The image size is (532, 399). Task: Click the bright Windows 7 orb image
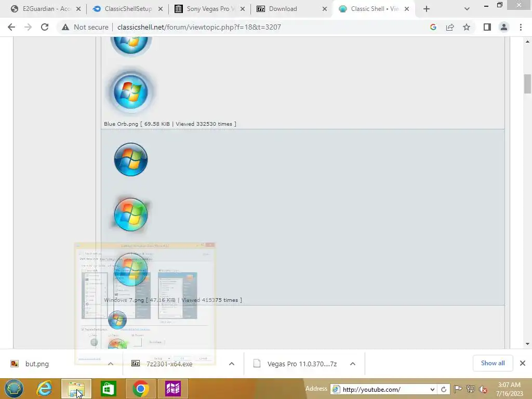[x=130, y=215]
